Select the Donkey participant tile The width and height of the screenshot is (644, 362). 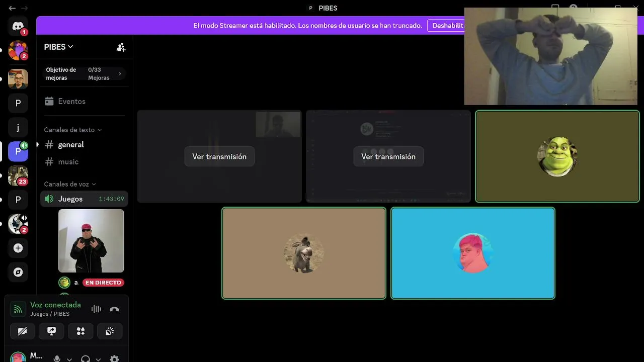pyautogui.click(x=304, y=253)
